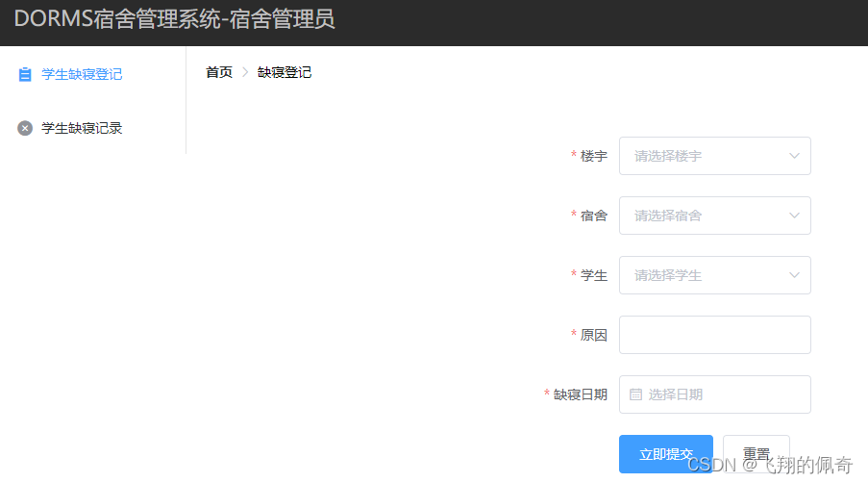Focus the 原因 text input field
The height and width of the screenshot is (483, 868).
pyautogui.click(x=714, y=335)
